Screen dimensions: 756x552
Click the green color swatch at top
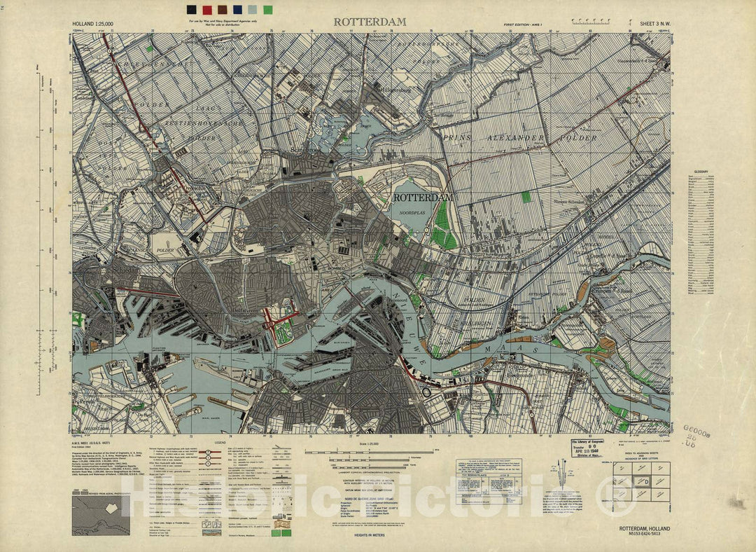click(x=268, y=10)
